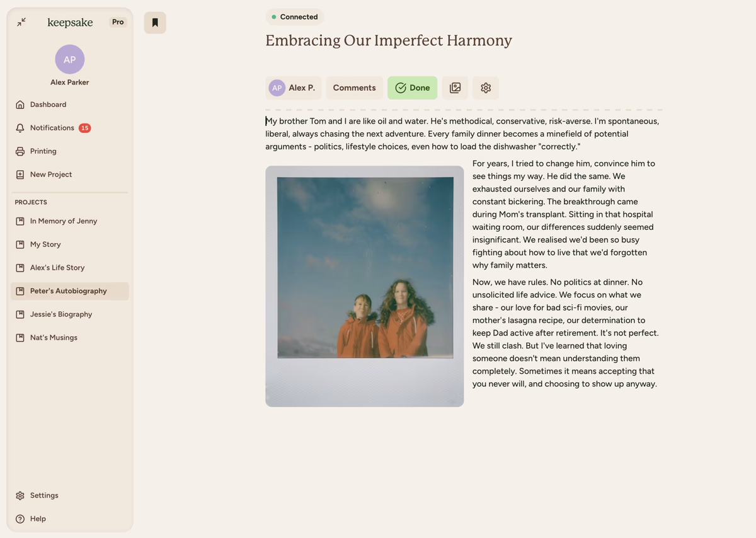Open Nat's Musings project
The image size is (756, 538).
[54, 338]
